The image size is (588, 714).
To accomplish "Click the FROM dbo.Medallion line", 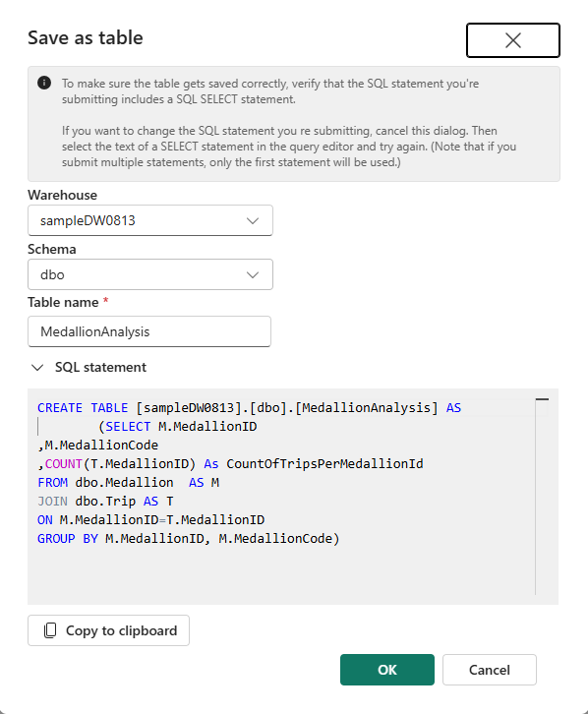I will [128, 482].
